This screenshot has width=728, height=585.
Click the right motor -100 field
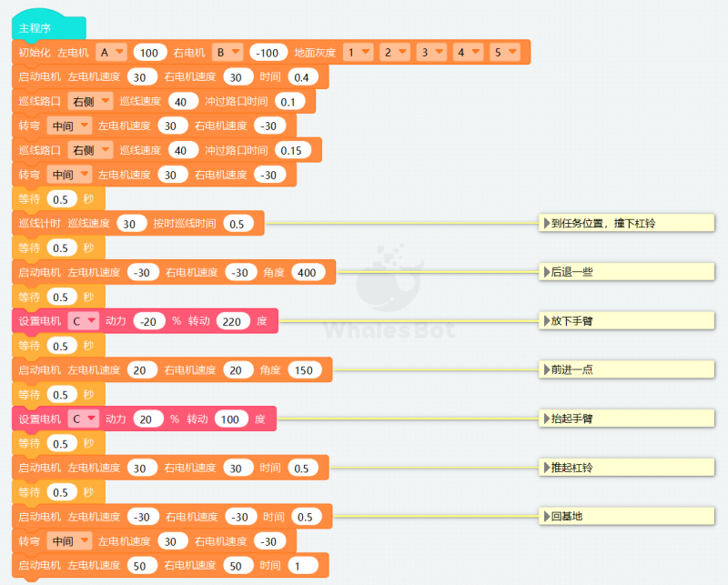point(268,52)
